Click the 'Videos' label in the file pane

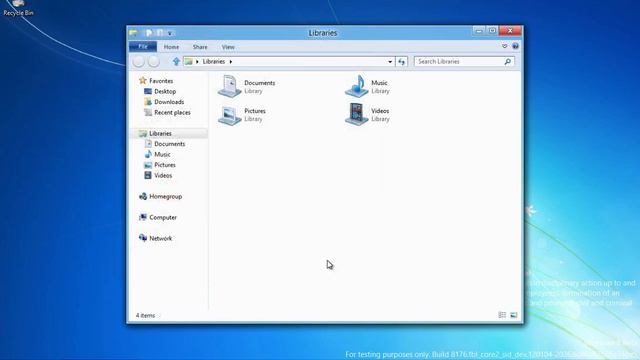coord(380,111)
